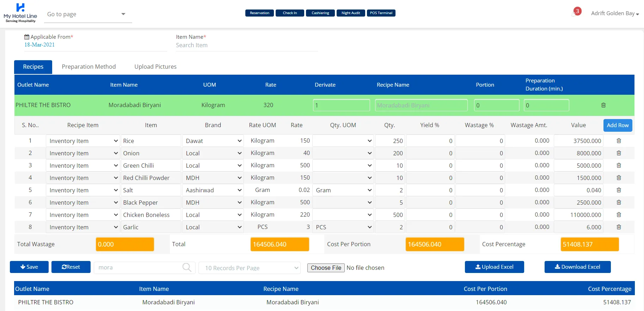Delete the Black Pepper ingredient row
The height and width of the screenshot is (311, 644).
point(619,203)
